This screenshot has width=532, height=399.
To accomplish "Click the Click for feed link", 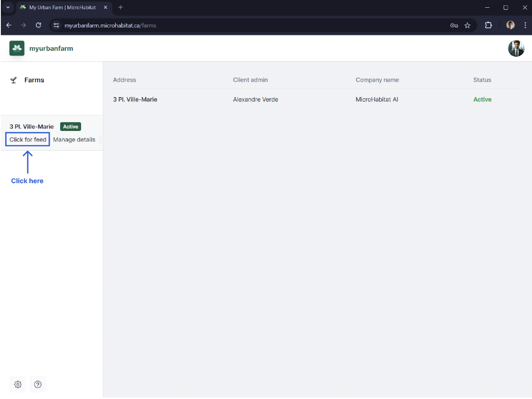I will pyautogui.click(x=28, y=139).
